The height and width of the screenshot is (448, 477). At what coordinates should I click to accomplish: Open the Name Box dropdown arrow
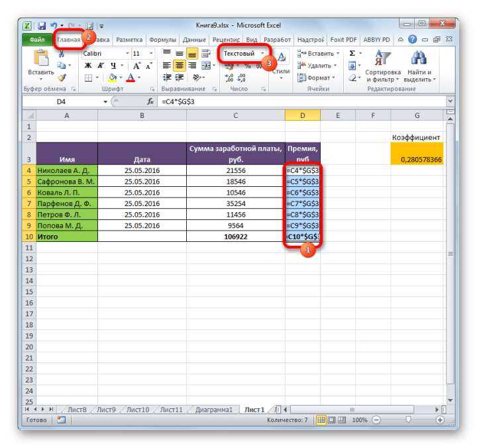pyautogui.click(x=105, y=101)
